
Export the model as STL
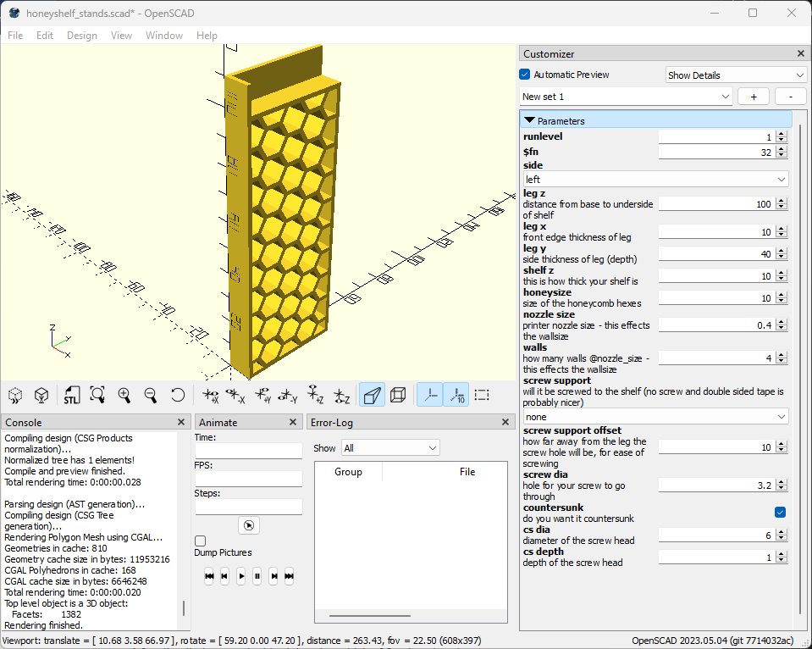[x=71, y=395]
